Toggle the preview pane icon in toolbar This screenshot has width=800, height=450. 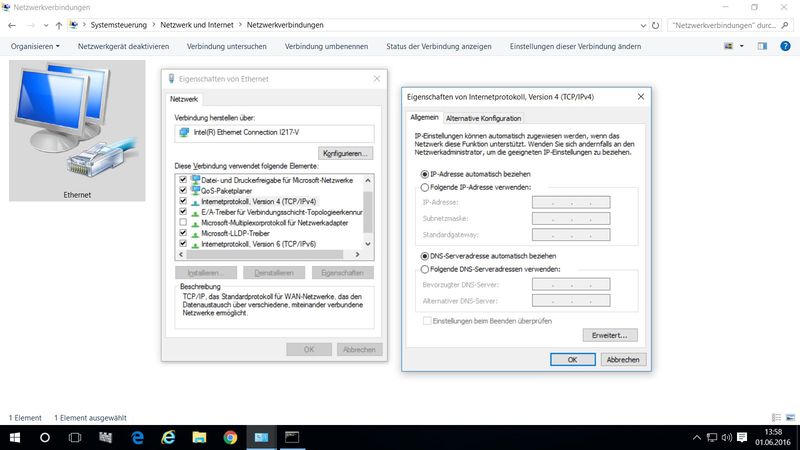point(761,46)
